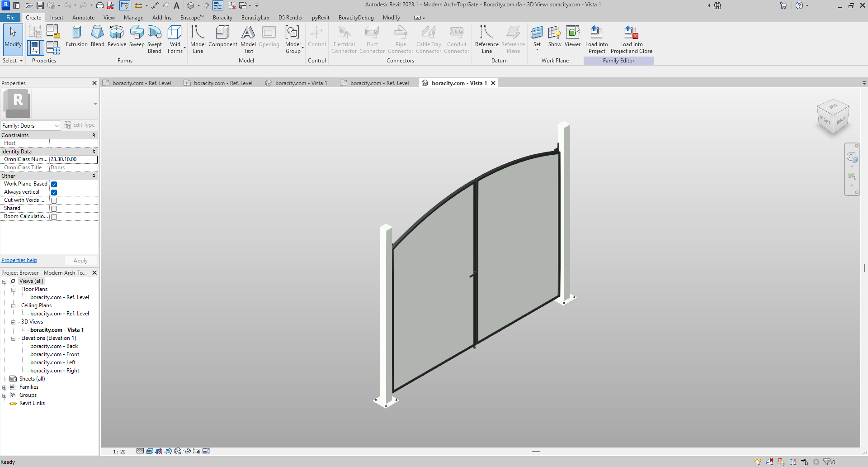Enable the Shared checkbox
Image resolution: width=868 pixels, height=467 pixels.
[54, 209]
